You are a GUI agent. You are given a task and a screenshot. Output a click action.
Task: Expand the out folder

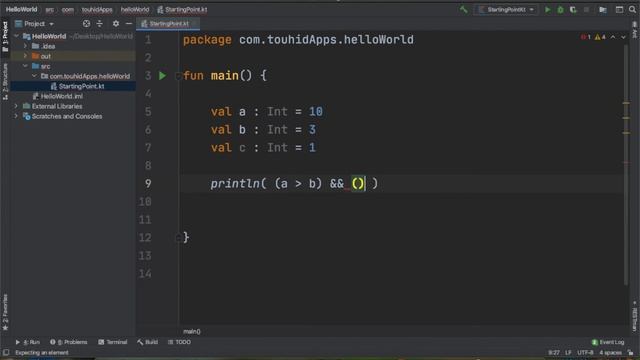click(x=25, y=56)
